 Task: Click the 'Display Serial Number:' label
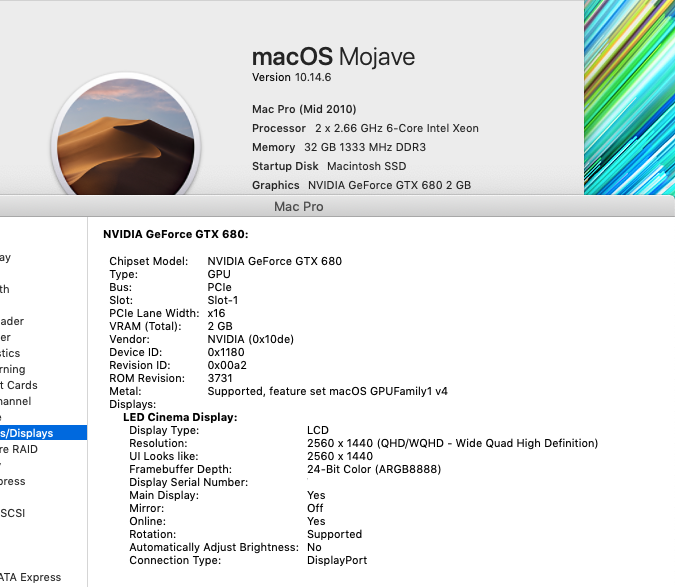click(x=189, y=482)
